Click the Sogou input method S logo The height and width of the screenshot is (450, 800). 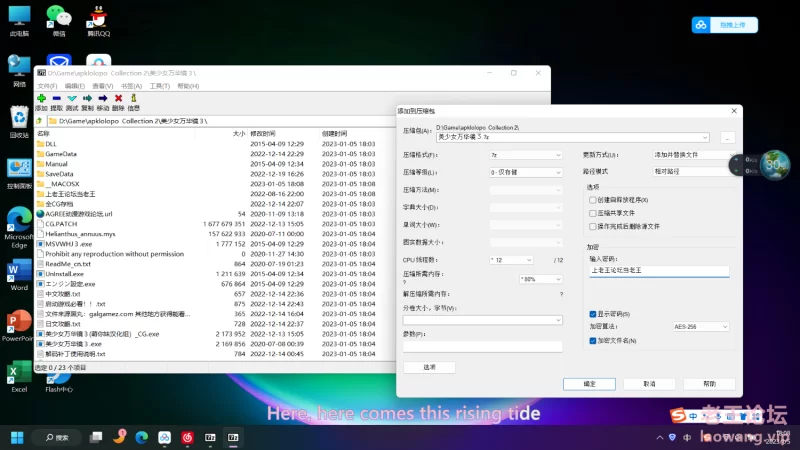(x=678, y=416)
